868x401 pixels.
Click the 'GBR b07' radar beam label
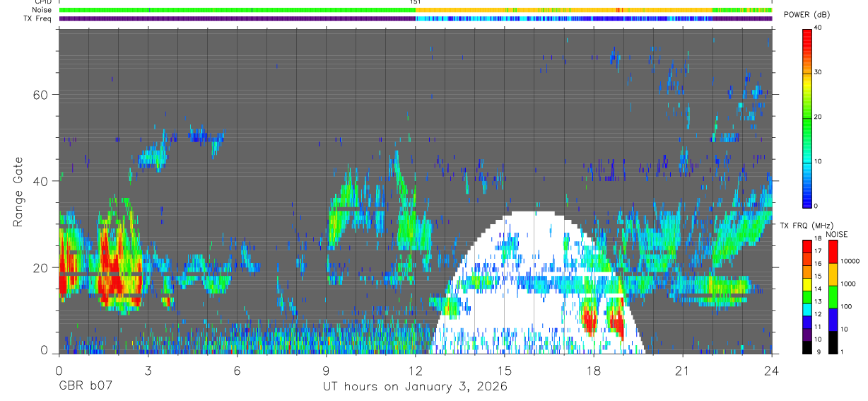85,386
